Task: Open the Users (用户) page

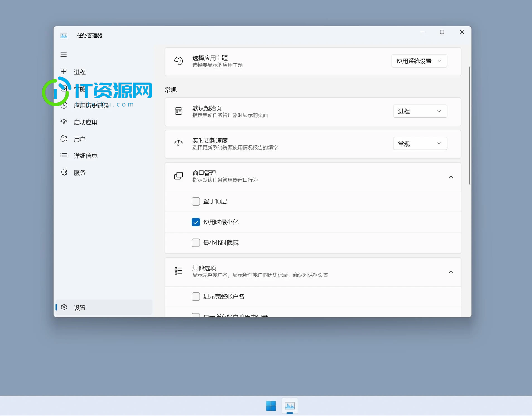Action: (x=104, y=139)
